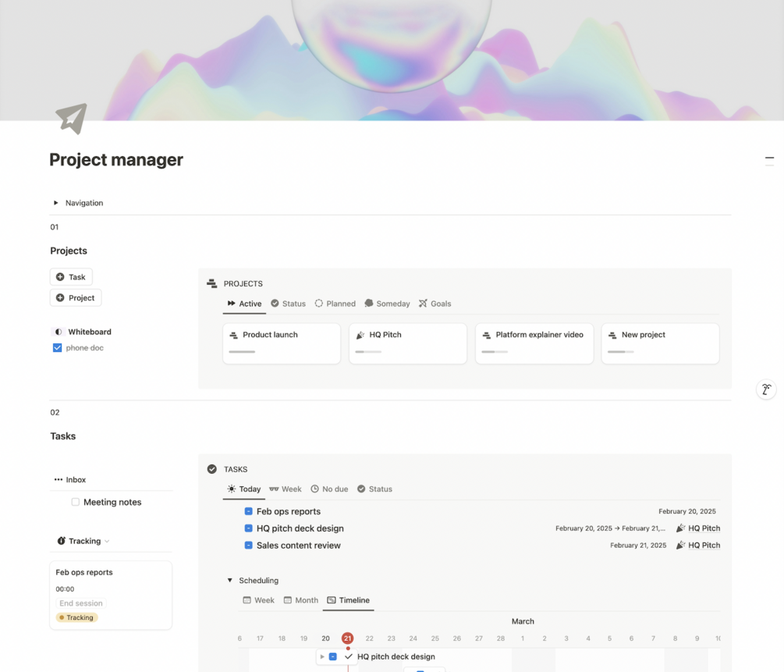Click the Inbox three-dots icon
The height and width of the screenshot is (672, 784).
tap(59, 479)
